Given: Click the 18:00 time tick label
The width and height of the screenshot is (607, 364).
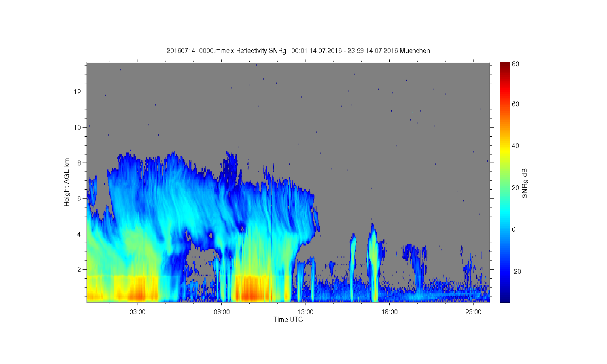Looking at the screenshot, I should coord(389,312).
